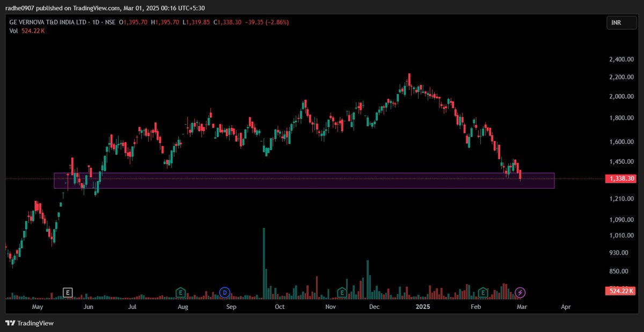Click the Jul label on time axis

pos(132,307)
